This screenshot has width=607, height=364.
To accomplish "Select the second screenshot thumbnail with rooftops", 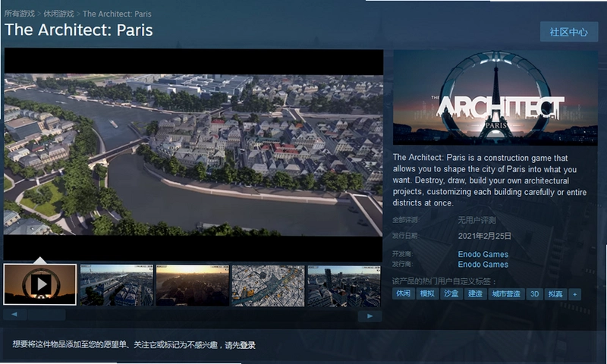I will click(117, 285).
